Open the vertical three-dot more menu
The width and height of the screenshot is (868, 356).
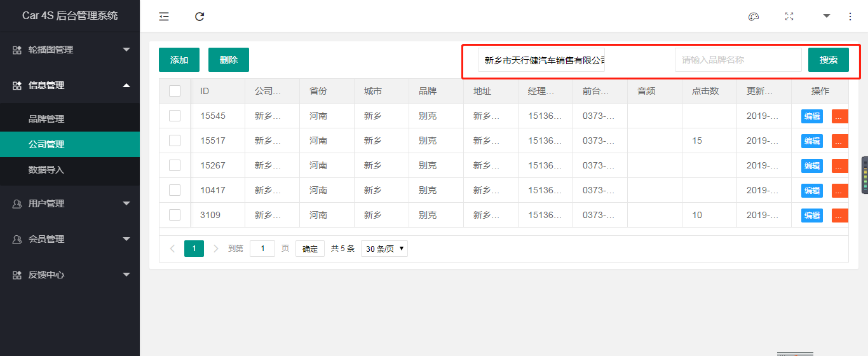click(x=850, y=17)
